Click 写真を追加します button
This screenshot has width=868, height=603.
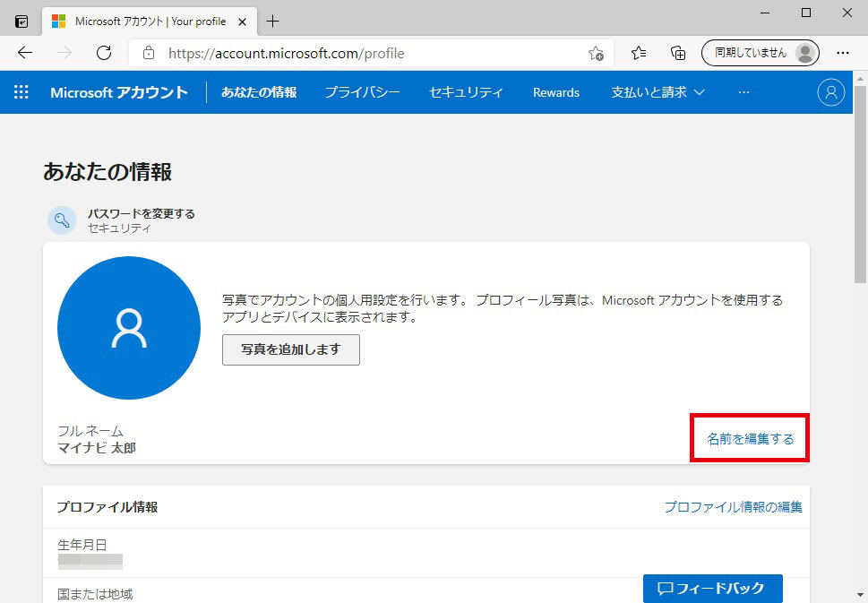290,350
